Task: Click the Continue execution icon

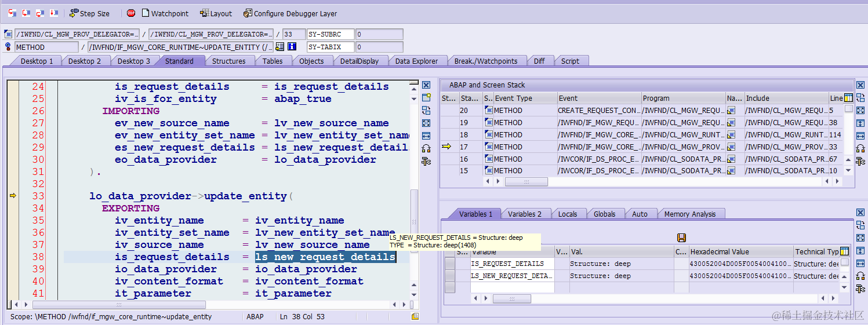Action: [x=55, y=13]
